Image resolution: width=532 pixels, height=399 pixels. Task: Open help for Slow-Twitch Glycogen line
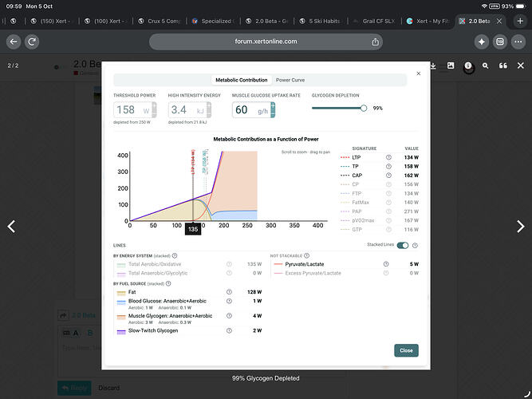click(229, 330)
